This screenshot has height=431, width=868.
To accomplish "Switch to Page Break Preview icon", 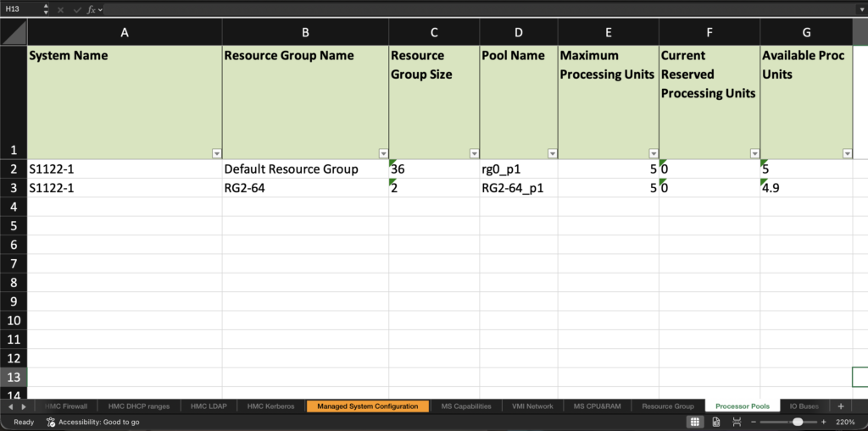I will (737, 422).
